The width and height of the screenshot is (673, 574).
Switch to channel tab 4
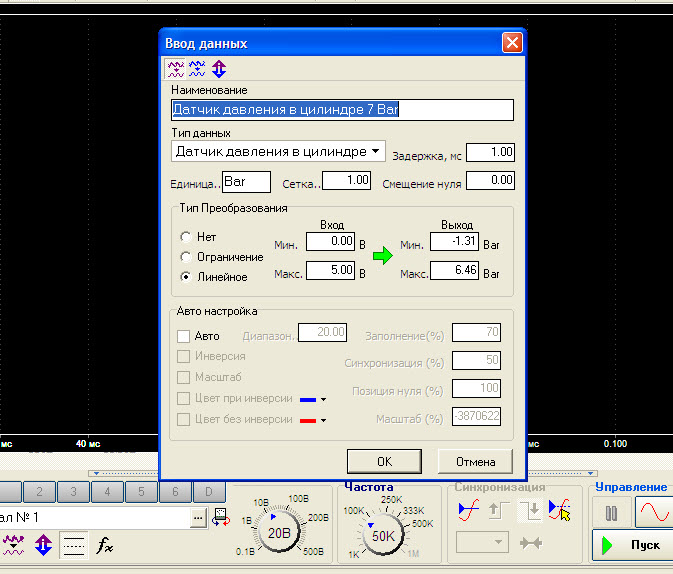107,492
